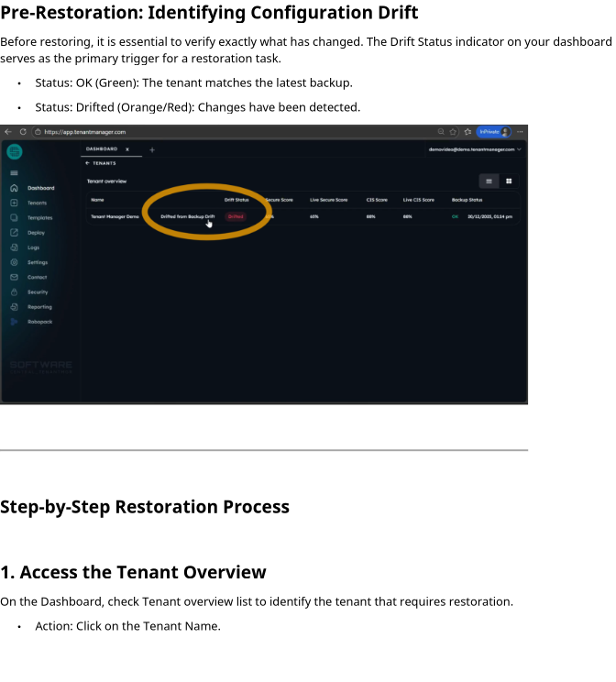
Task: Click the Security lock icon
Action: pyautogui.click(x=14, y=292)
